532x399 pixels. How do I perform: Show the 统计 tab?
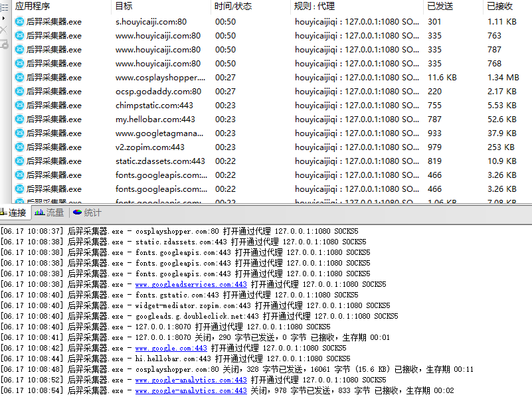click(x=87, y=212)
